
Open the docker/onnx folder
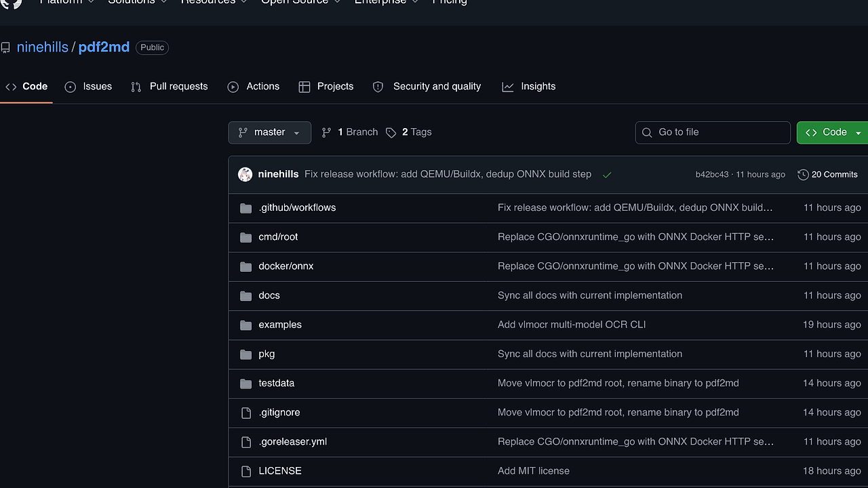(x=286, y=266)
